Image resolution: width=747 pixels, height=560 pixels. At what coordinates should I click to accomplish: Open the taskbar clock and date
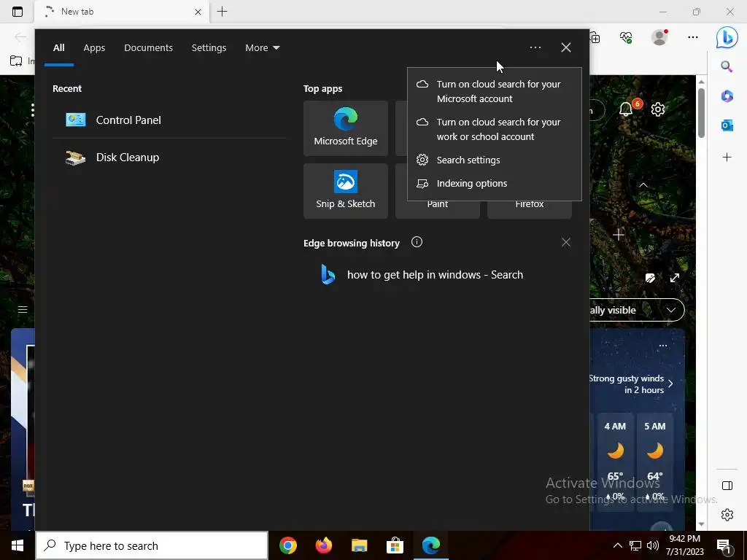684,545
